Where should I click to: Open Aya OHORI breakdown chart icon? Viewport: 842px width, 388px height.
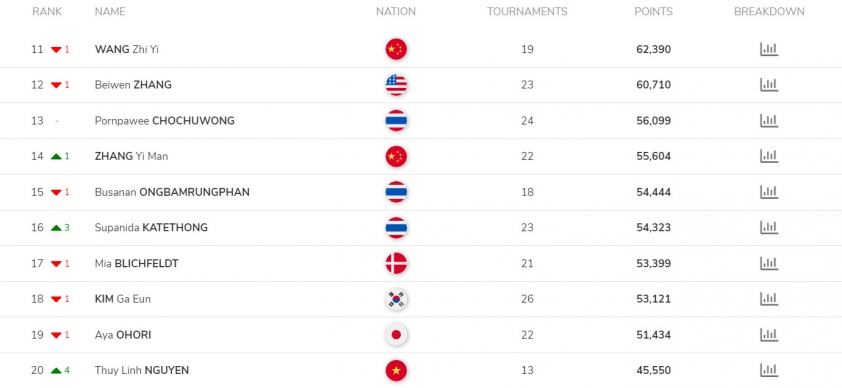tap(769, 335)
